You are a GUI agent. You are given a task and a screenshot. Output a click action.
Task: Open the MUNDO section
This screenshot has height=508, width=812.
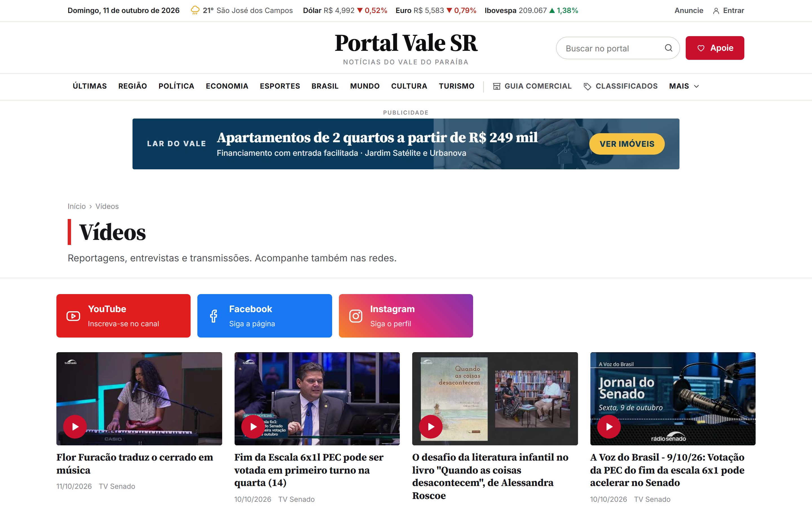point(365,86)
